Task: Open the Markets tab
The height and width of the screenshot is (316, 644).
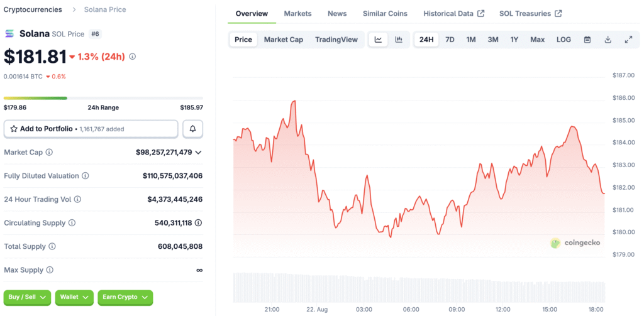Action: 297,14
